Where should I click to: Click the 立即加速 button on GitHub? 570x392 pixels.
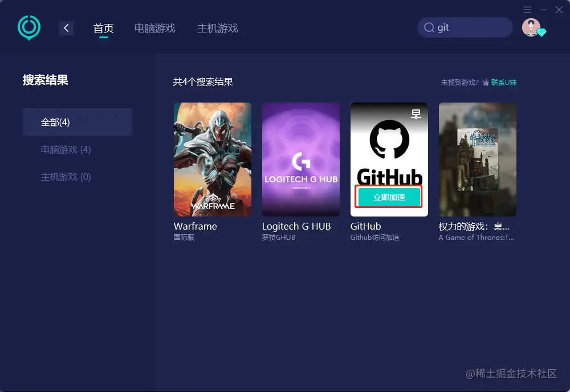click(389, 197)
